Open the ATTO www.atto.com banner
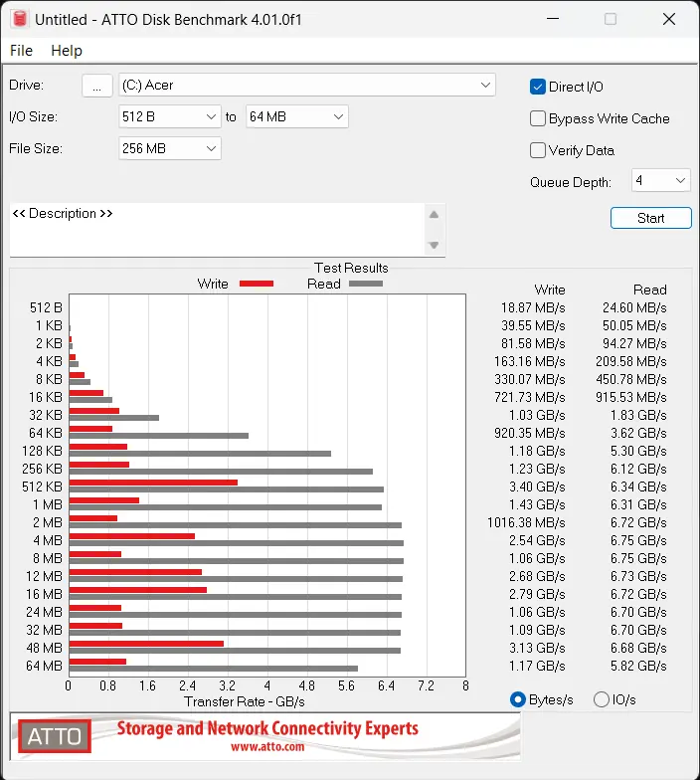The height and width of the screenshot is (780, 700). pyautogui.click(x=264, y=736)
